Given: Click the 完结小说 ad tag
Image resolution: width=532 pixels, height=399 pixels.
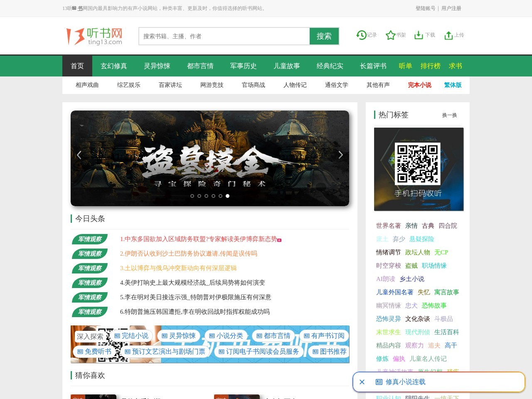Looking at the screenshot, I should click(131, 336).
